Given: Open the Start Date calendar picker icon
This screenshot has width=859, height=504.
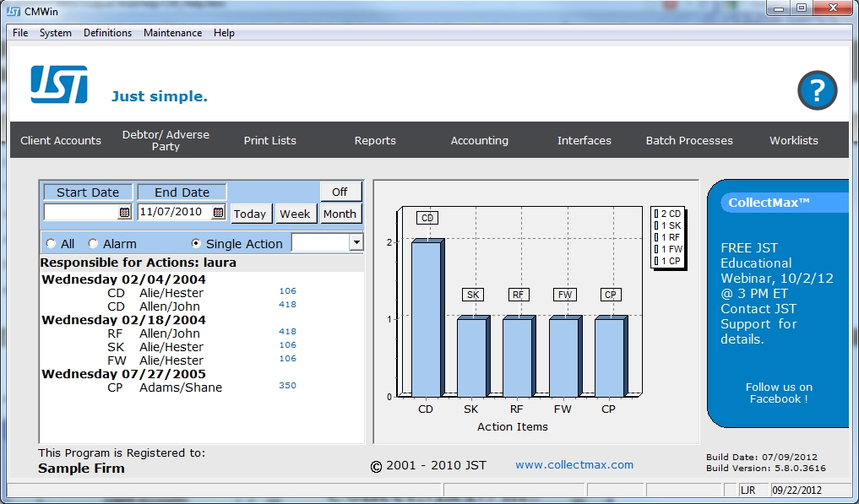Looking at the screenshot, I should (124, 213).
